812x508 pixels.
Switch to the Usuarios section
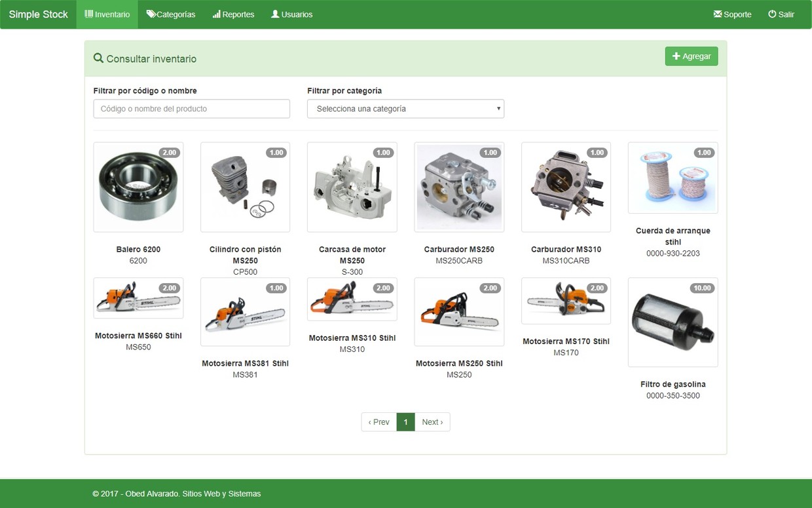(x=291, y=13)
